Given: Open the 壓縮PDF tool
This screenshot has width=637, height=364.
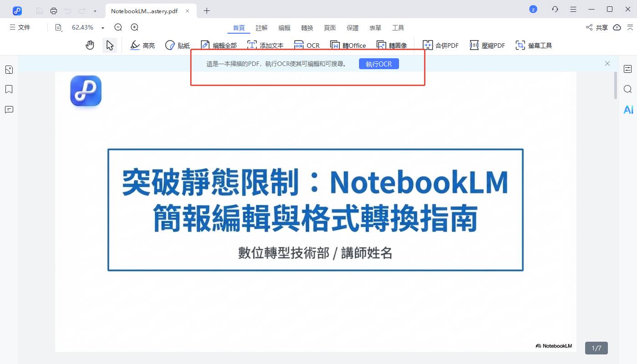Looking at the screenshot, I should tap(487, 45).
